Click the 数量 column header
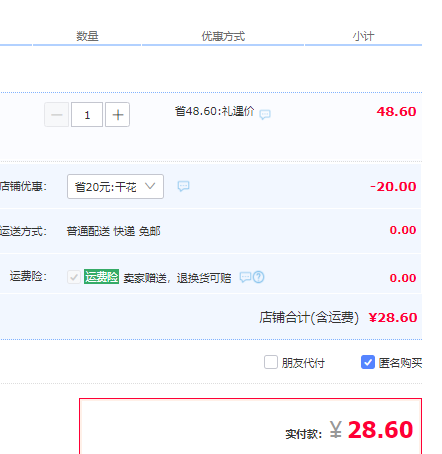442x454 pixels. coord(87,36)
